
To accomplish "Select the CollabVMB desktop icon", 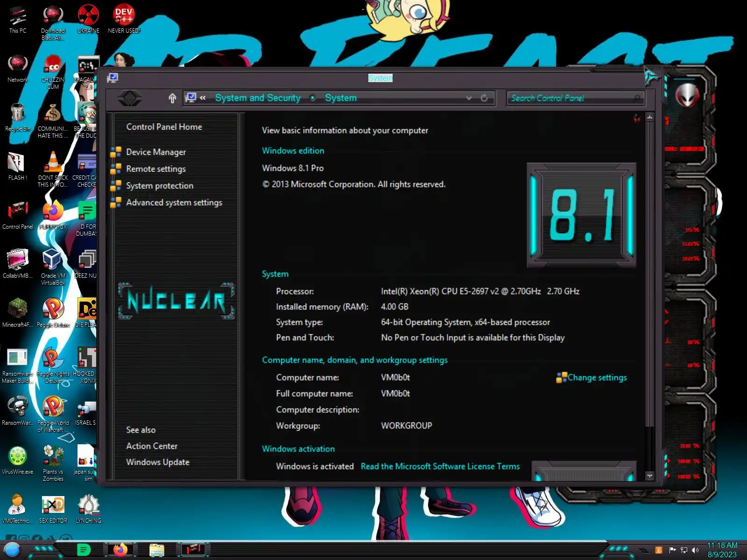I will [x=18, y=265].
